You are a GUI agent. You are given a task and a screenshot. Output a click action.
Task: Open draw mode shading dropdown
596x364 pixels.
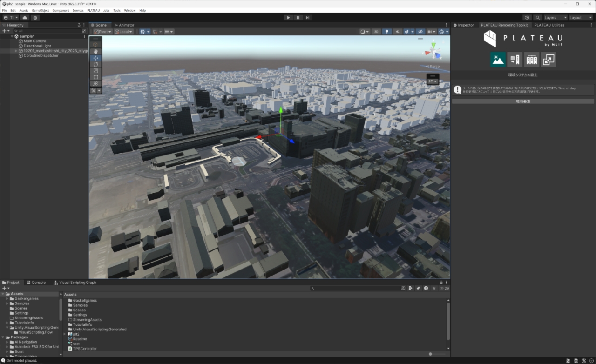point(365,32)
